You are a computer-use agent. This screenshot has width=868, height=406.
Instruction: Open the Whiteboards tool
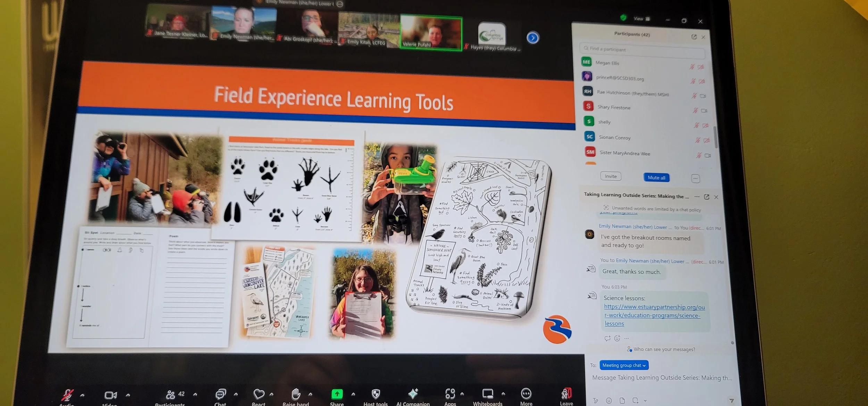click(x=487, y=394)
